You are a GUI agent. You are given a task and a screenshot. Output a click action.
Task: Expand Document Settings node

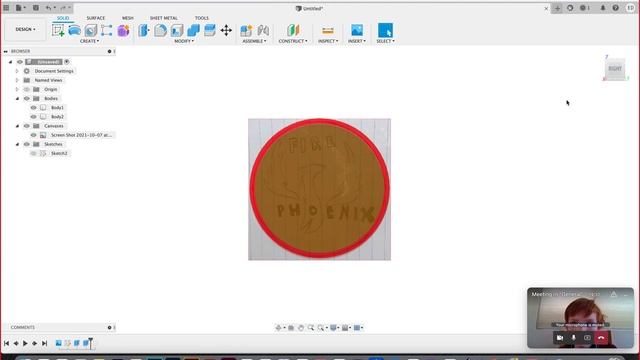[17, 71]
